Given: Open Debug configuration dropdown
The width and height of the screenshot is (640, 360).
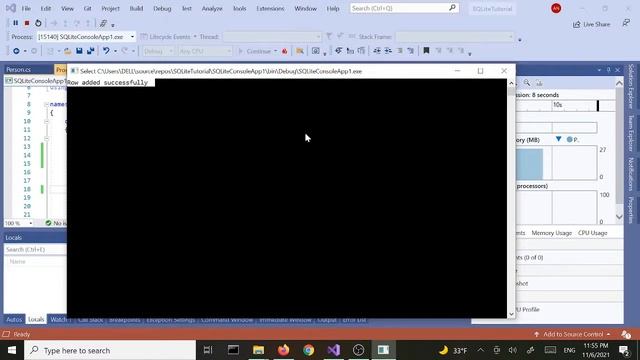Looking at the screenshot, I should point(158,51).
